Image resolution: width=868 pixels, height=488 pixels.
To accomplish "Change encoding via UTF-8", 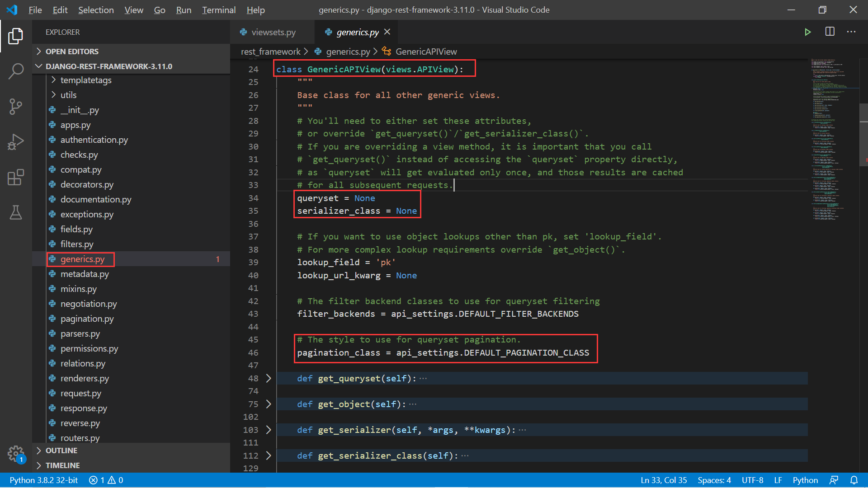I will pyautogui.click(x=753, y=480).
